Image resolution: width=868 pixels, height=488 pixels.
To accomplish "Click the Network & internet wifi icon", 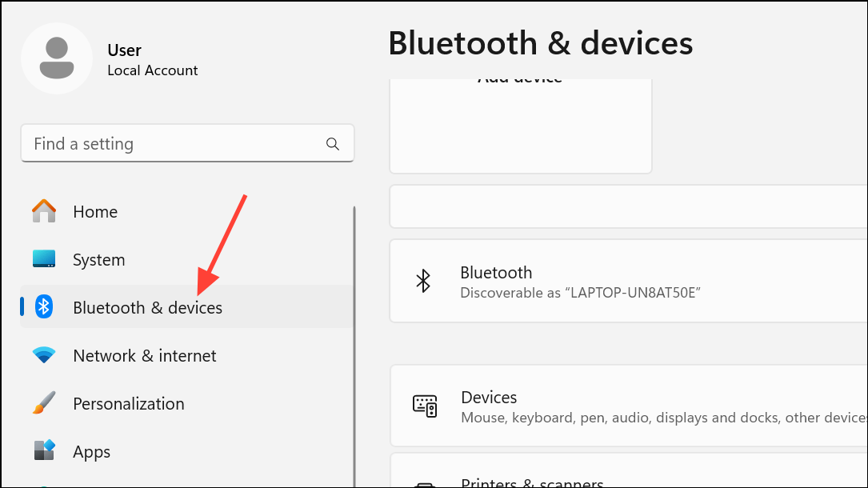I will (43, 355).
